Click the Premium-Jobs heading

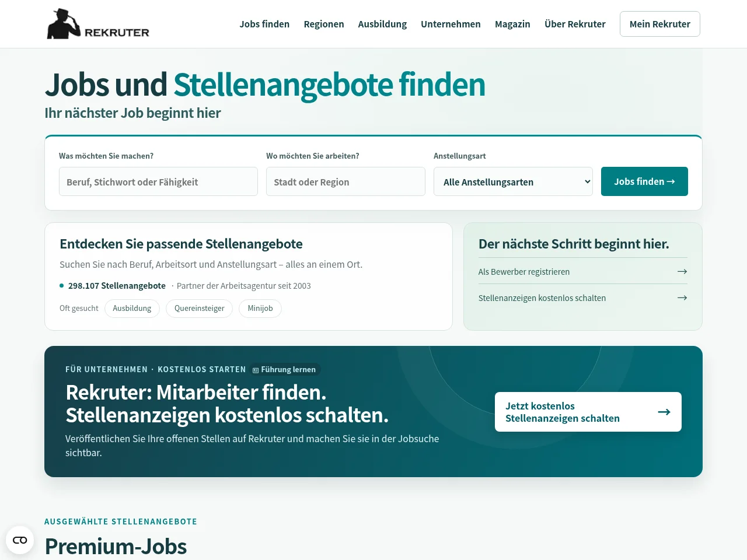click(116, 547)
